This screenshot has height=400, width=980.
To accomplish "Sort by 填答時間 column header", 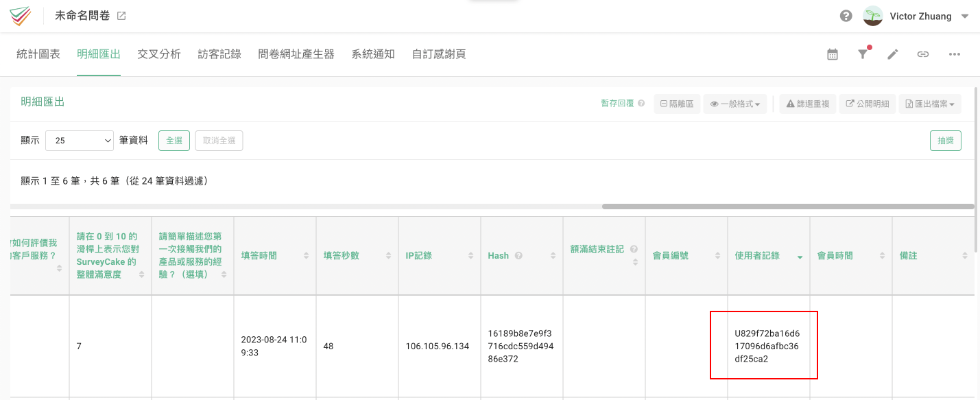I will tap(274, 255).
